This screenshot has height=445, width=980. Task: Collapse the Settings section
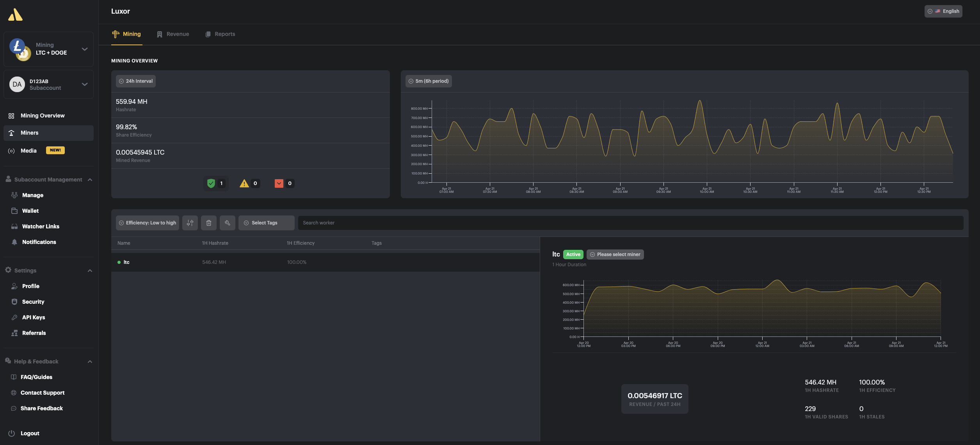[x=89, y=270]
